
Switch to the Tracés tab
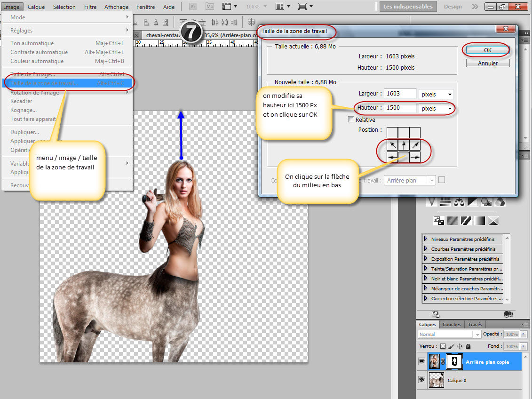click(x=475, y=324)
